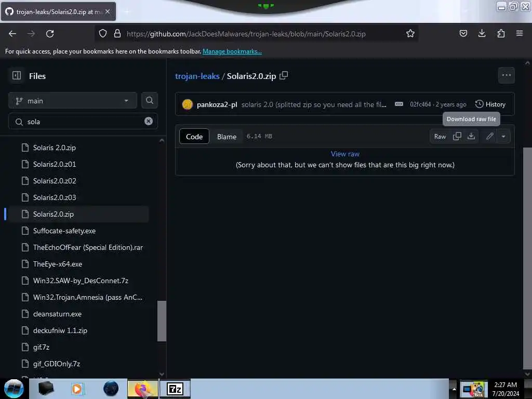Bookmark this page with the star icon
532x399 pixels.
coord(410,33)
